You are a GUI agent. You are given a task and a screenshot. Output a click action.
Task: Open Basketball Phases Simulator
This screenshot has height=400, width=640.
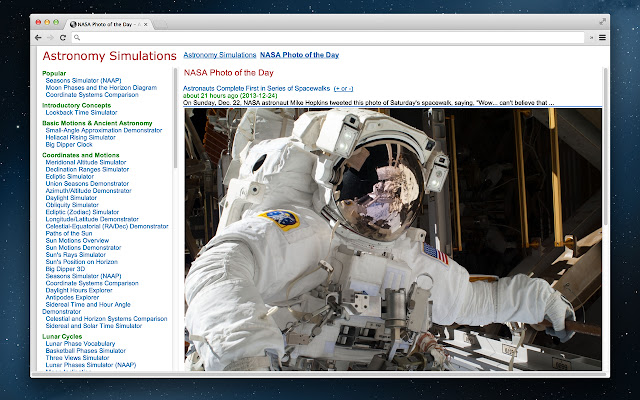click(x=86, y=351)
